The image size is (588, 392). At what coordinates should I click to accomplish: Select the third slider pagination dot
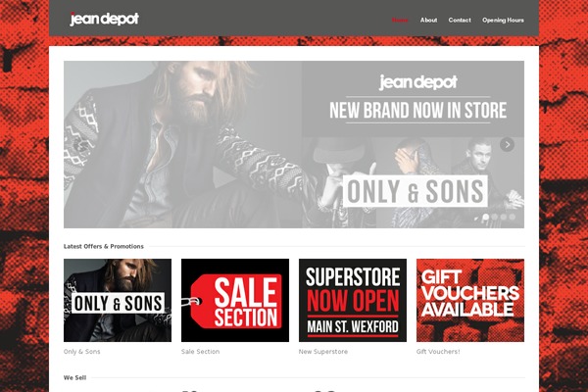pyautogui.click(x=504, y=217)
